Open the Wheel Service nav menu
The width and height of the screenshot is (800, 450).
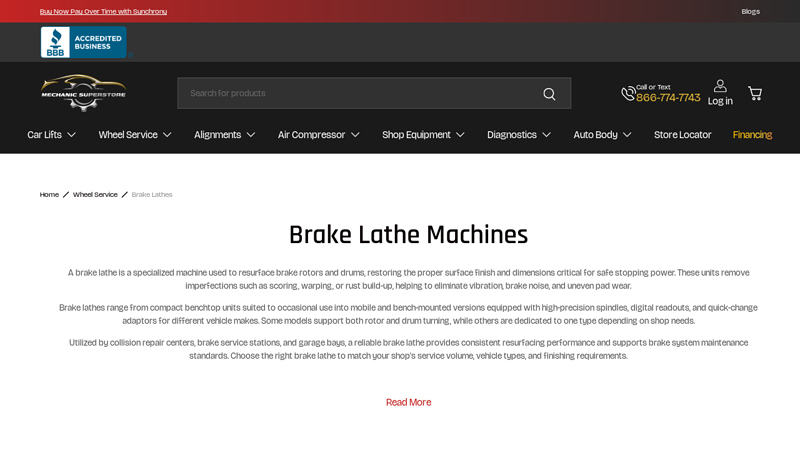coord(128,135)
